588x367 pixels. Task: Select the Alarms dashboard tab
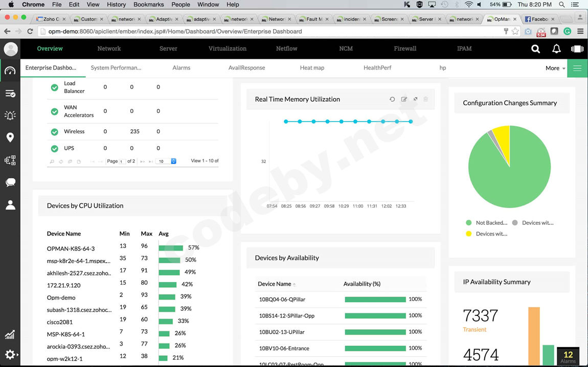181,68
